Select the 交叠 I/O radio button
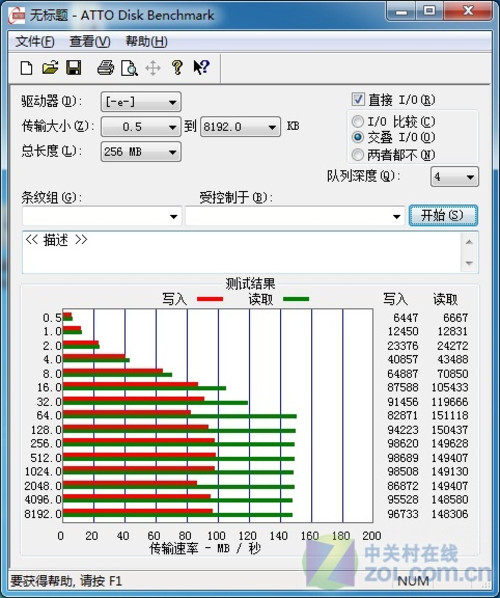This screenshot has height=598, width=500. click(x=357, y=137)
